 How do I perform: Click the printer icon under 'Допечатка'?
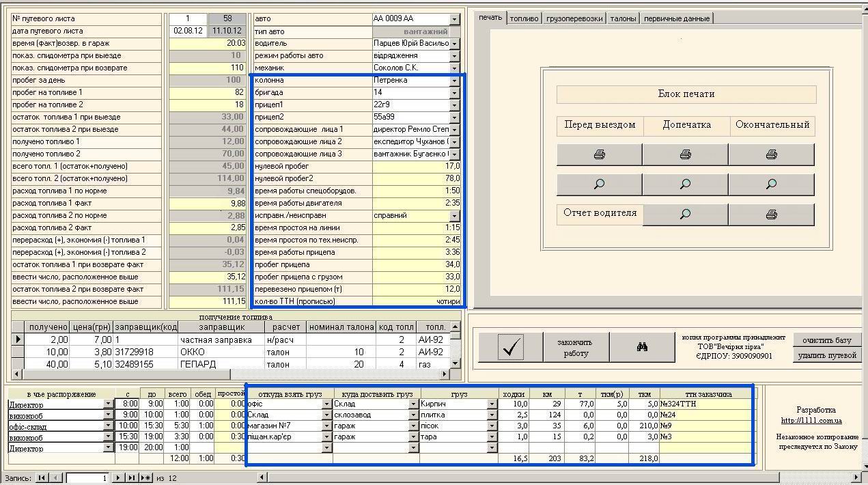(x=685, y=154)
